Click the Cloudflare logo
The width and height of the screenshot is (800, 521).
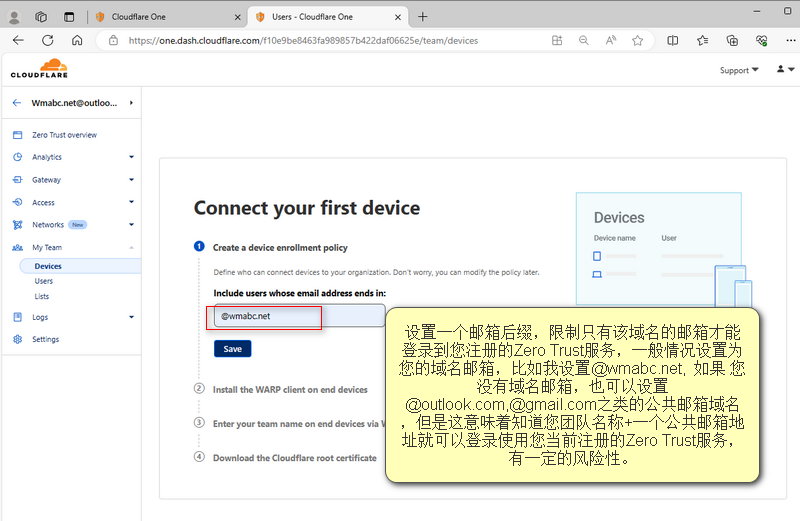coord(39,68)
